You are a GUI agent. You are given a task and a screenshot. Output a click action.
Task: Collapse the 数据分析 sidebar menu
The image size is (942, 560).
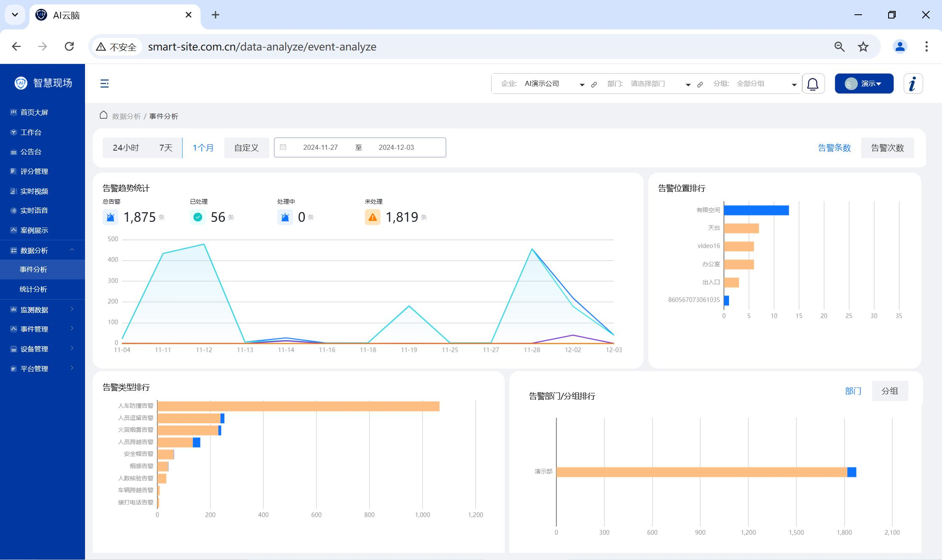coord(42,250)
